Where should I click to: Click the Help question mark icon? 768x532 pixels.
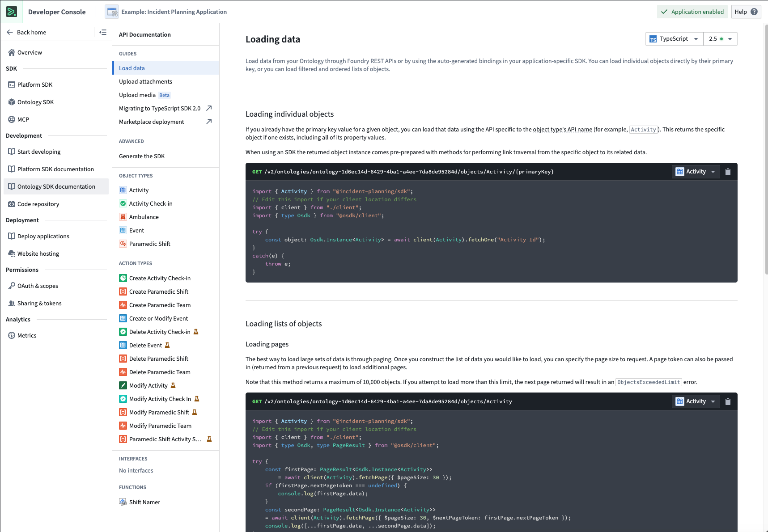[x=754, y=12]
